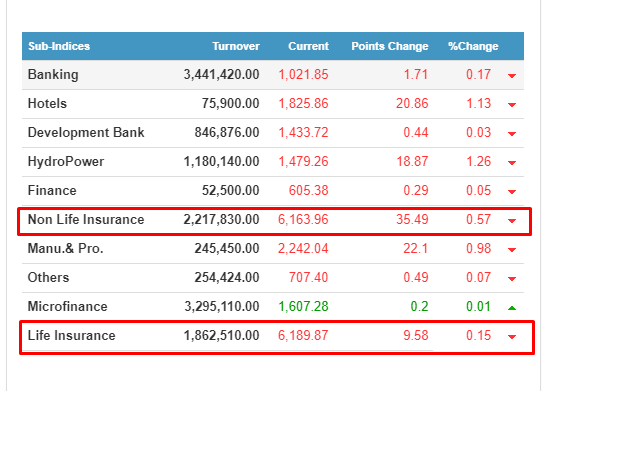625x475 pixels.
Task: Sort by the Turnover column header
Action: pos(235,46)
